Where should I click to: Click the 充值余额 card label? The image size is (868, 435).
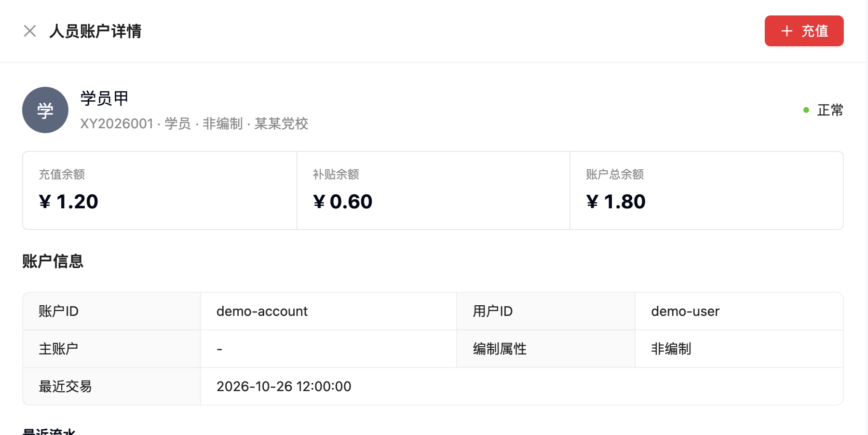(62, 174)
